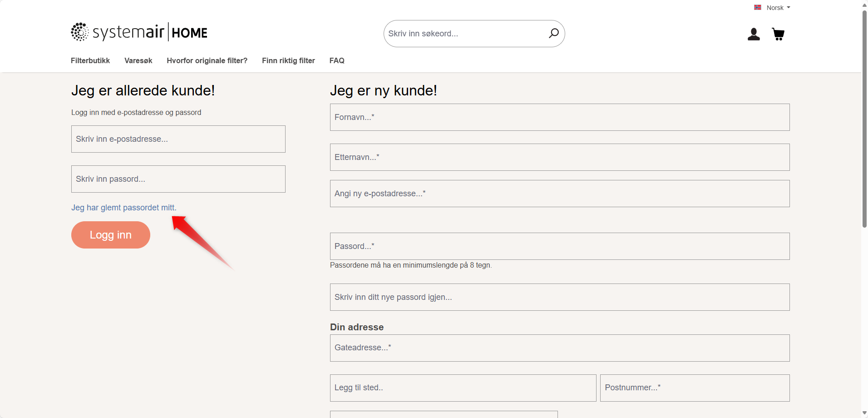Open Hvorfor originale filter? page

tap(207, 60)
